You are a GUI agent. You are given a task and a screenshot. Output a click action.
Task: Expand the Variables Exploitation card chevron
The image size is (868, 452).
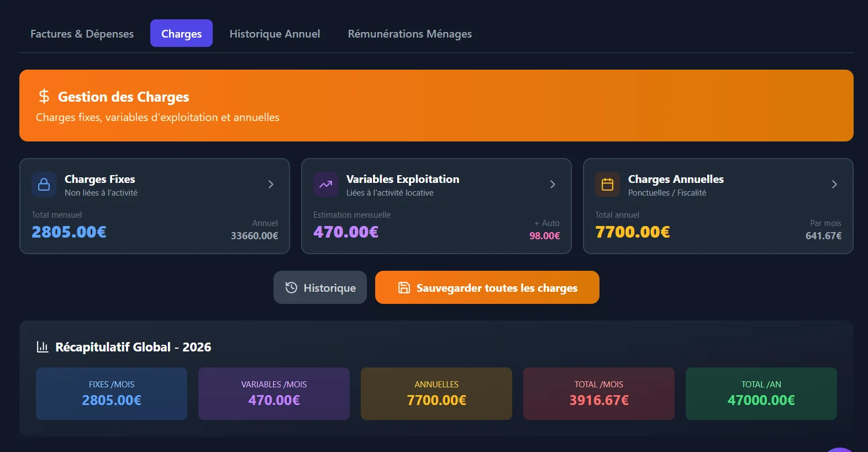pos(553,185)
